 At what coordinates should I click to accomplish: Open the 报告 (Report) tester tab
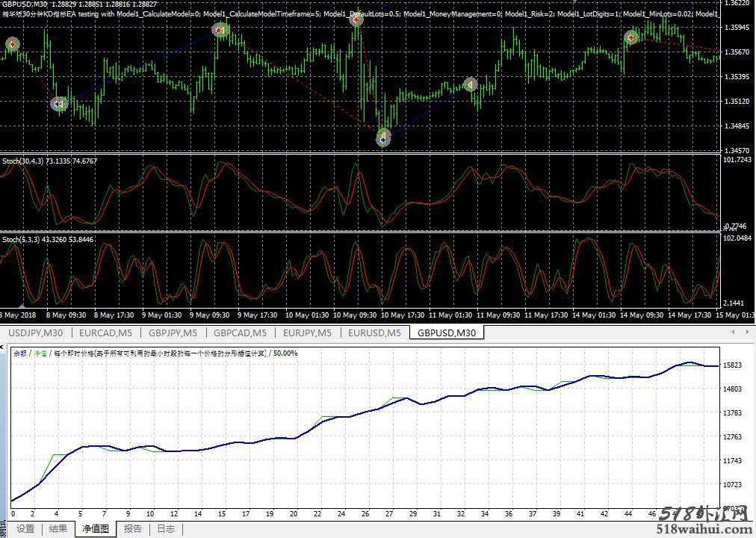[133, 529]
